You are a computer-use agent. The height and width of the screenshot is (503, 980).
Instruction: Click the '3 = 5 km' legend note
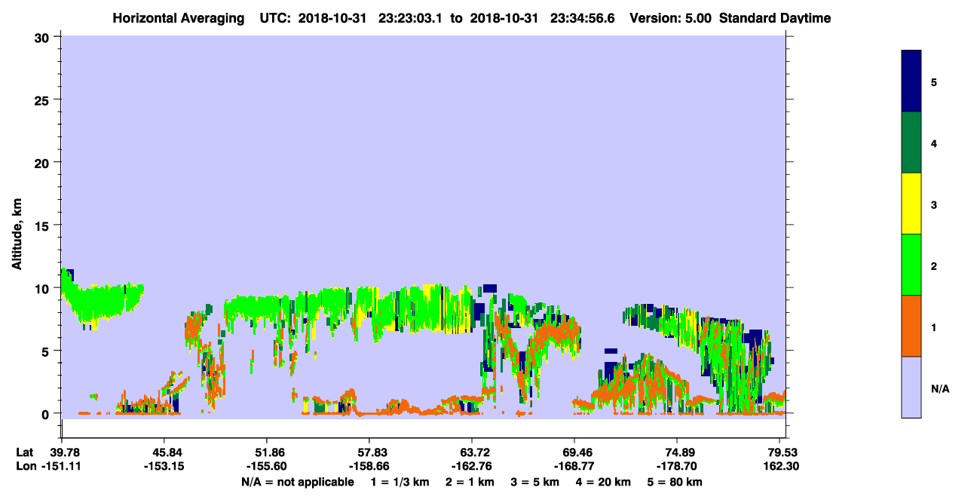(x=535, y=482)
